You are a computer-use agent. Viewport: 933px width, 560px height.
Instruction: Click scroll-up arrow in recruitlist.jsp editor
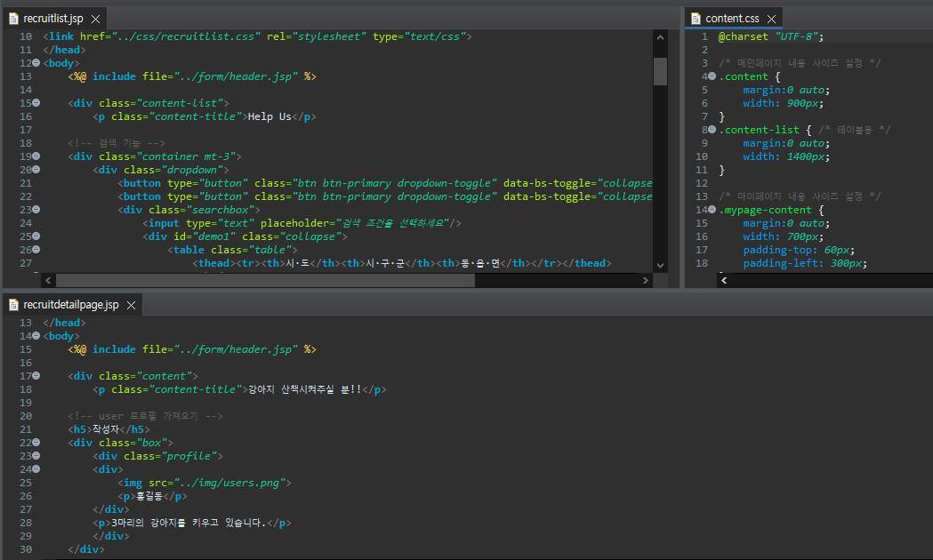click(x=660, y=36)
